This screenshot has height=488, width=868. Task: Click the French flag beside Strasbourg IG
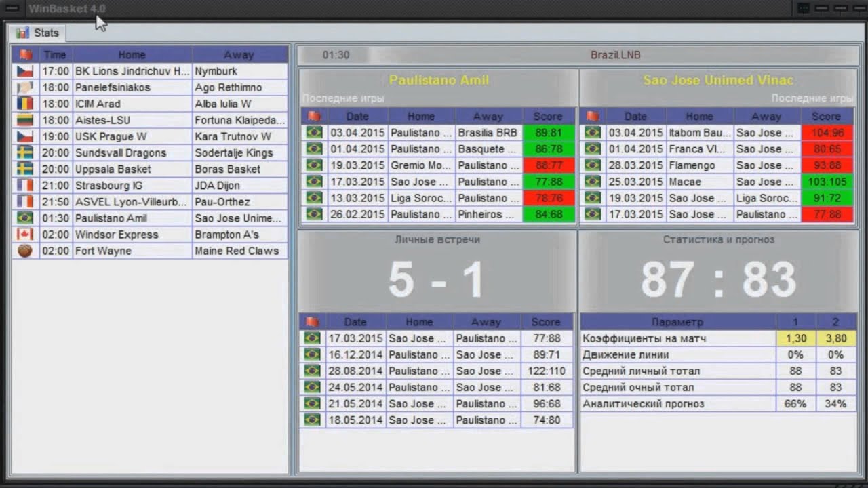(x=25, y=185)
